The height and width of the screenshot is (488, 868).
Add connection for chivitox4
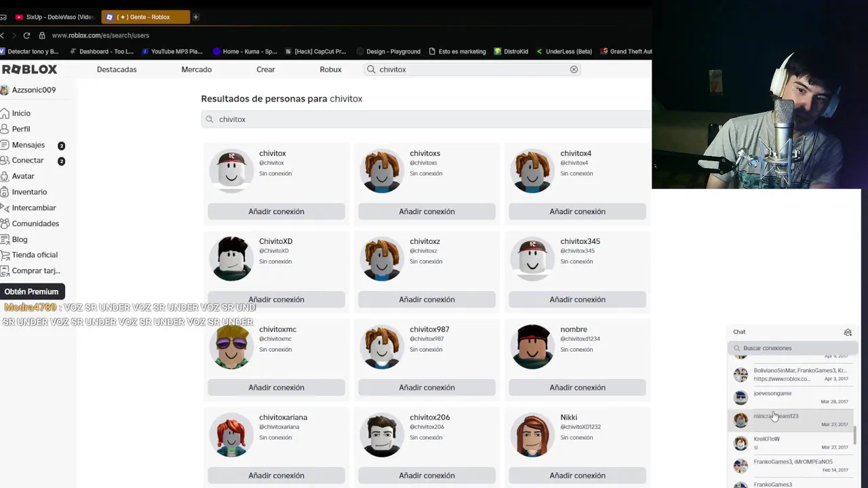tap(577, 211)
